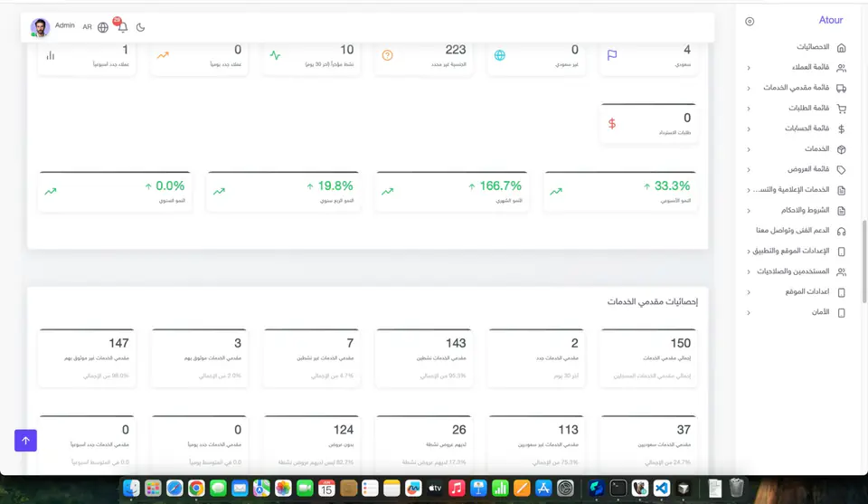The image size is (868, 504).
Task: Click the cart icon for قائمة الطلبات
Action: tap(841, 109)
